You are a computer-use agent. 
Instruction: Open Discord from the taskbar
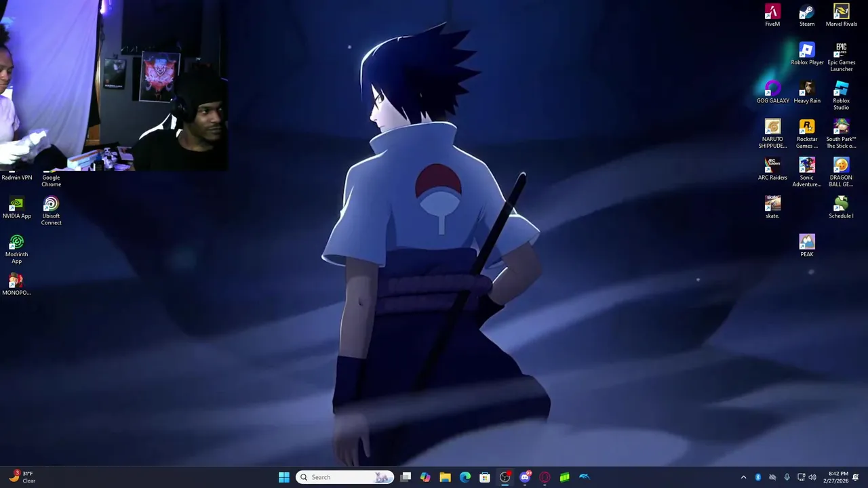click(x=525, y=477)
